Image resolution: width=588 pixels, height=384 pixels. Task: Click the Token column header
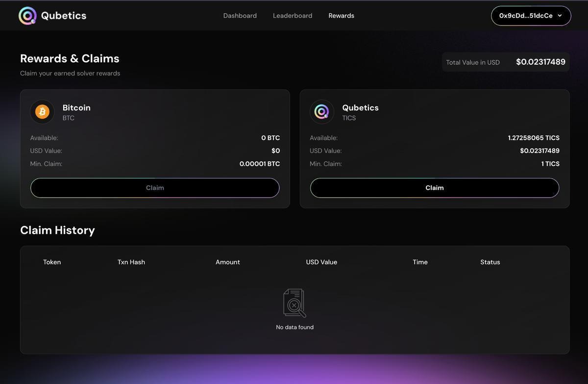[52, 262]
